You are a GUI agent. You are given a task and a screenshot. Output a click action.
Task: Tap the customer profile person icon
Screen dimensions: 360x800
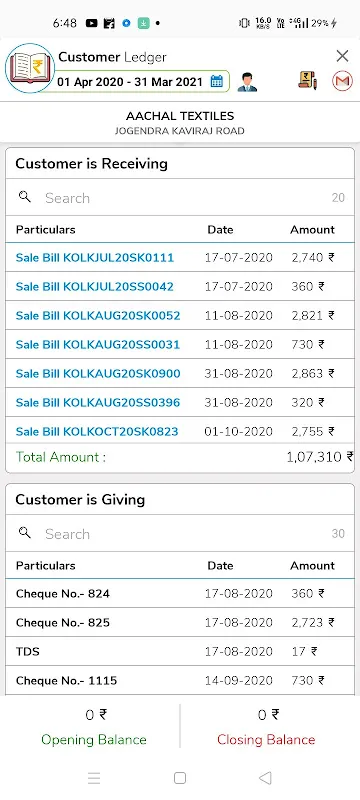point(247,82)
